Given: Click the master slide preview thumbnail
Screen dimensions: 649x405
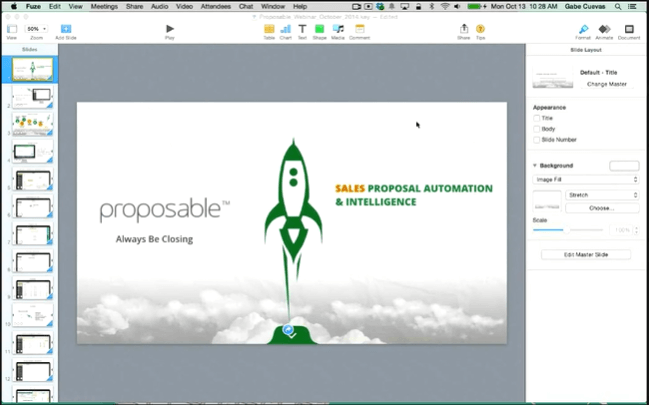Looking at the screenshot, I should coord(553,77).
